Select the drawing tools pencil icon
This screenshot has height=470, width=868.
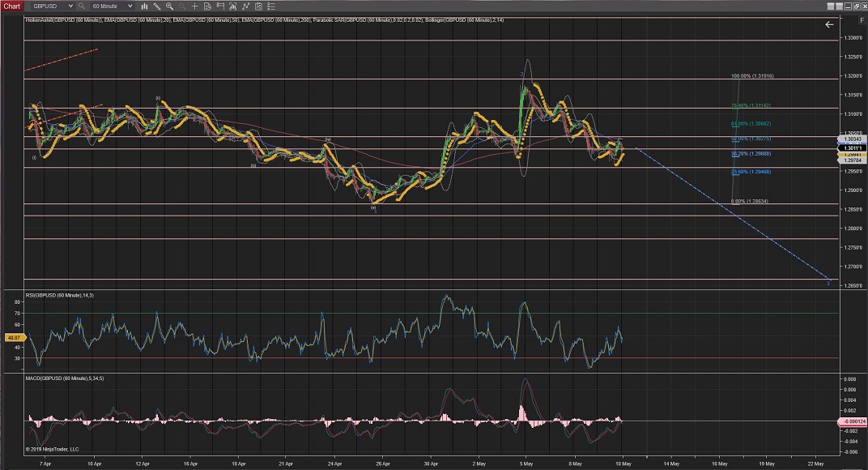(x=159, y=6)
